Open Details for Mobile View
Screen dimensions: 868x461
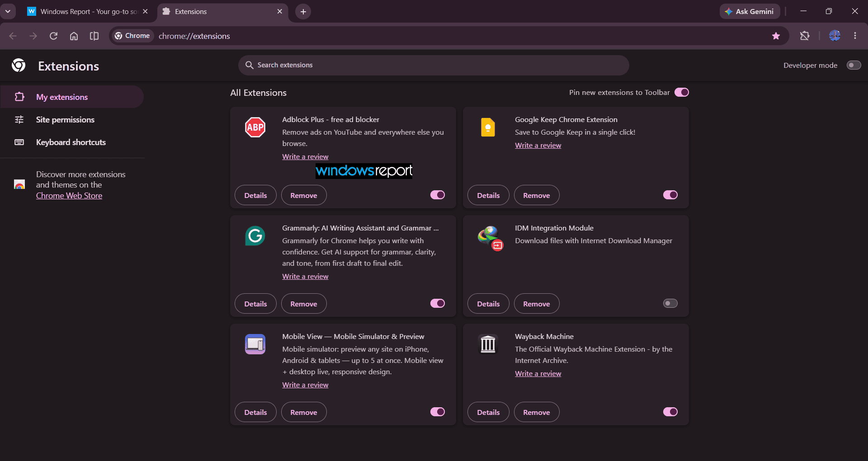coord(255,412)
